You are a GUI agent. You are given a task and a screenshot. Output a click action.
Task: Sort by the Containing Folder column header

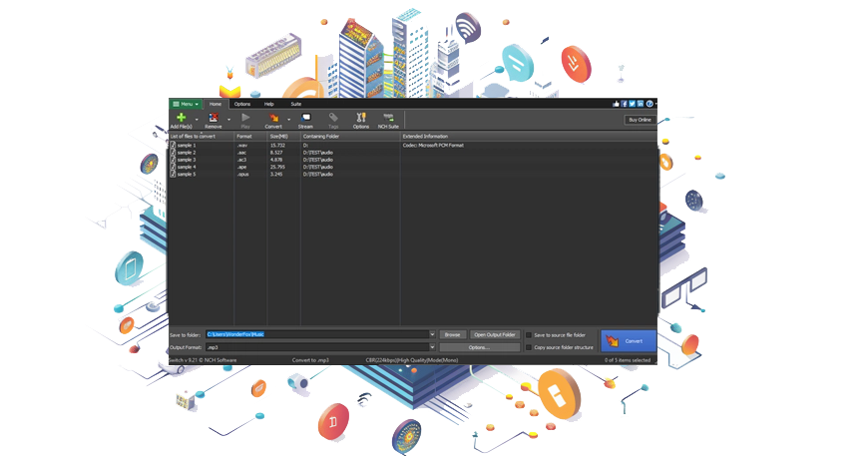click(x=351, y=136)
